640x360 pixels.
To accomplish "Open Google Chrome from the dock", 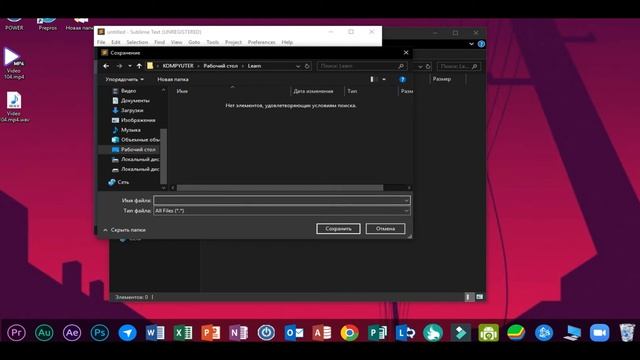I will (x=349, y=333).
